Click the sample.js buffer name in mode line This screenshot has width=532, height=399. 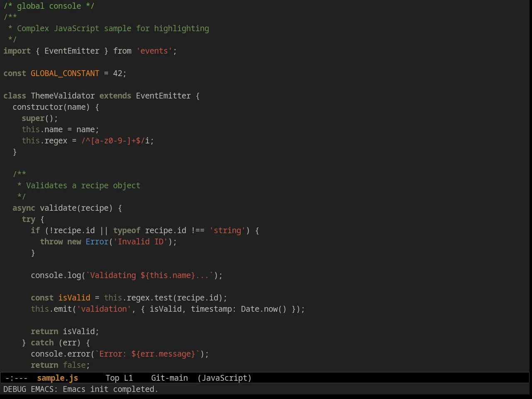(57, 378)
